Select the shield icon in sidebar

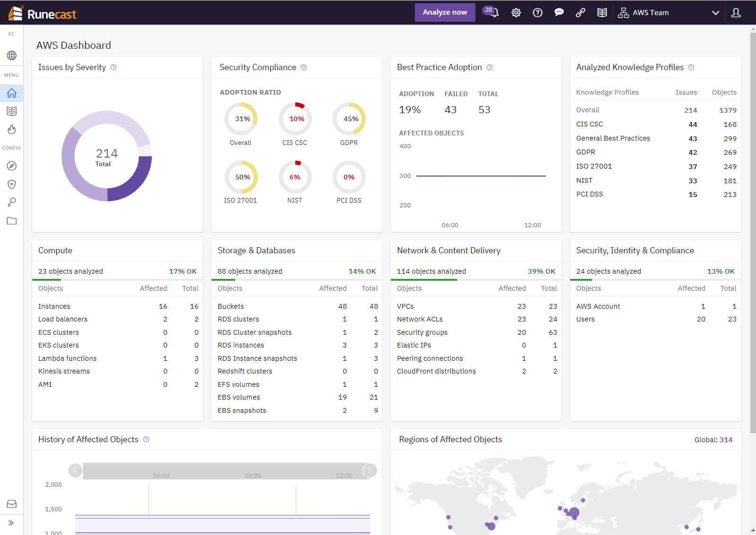click(x=12, y=184)
